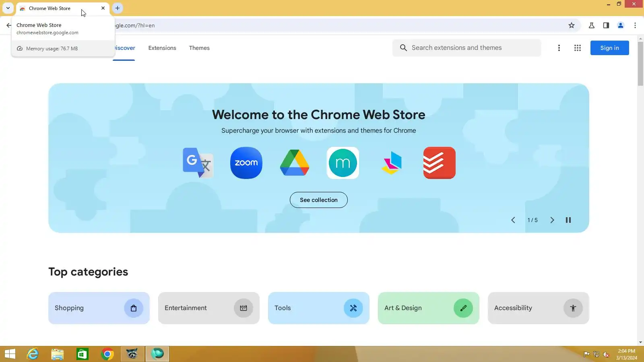The width and height of the screenshot is (644, 362).
Task: Click the '1 / 5' slide counter text
Action: pyautogui.click(x=533, y=220)
